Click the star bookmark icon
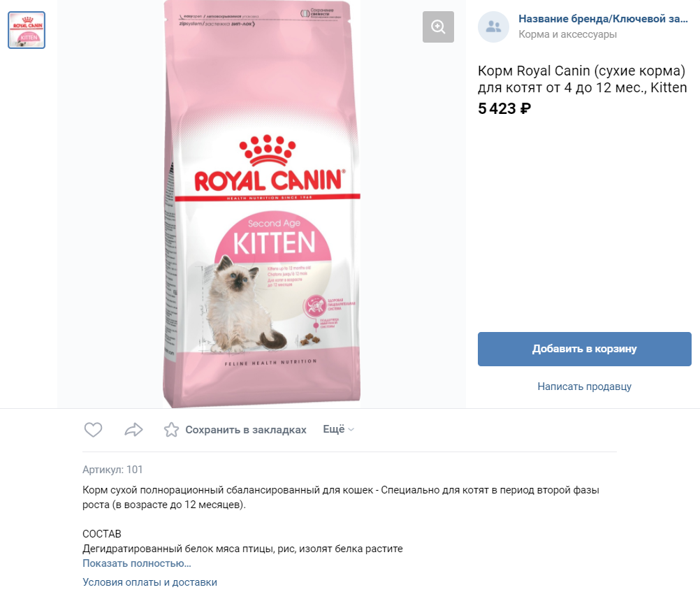This screenshot has width=700, height=599. tap(171, 430)
